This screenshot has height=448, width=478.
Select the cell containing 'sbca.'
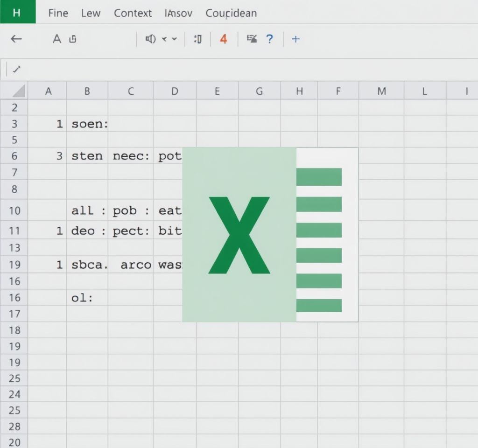(87, 265)
